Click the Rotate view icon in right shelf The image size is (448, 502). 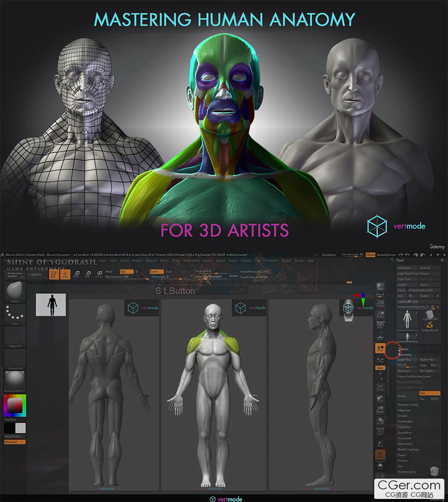[380, 421]
